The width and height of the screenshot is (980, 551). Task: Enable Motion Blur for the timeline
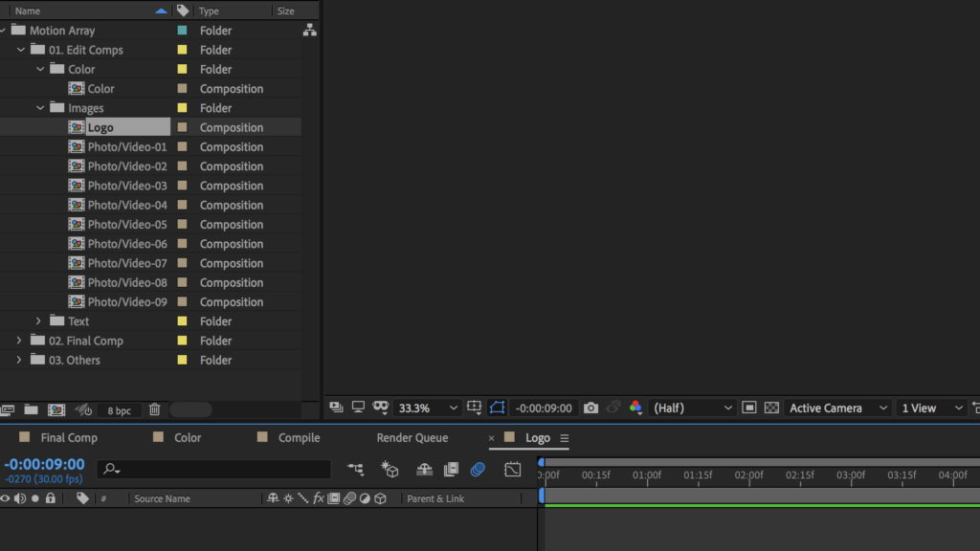[478, 469]
